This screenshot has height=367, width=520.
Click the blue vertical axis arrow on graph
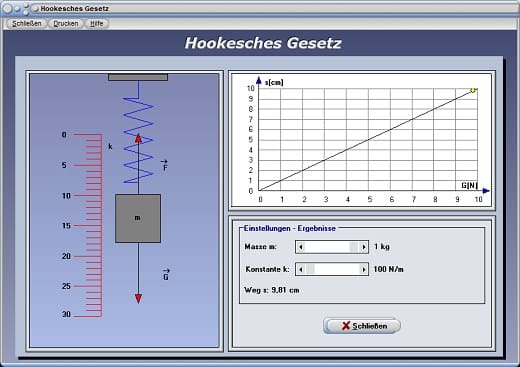coord(259,80)
